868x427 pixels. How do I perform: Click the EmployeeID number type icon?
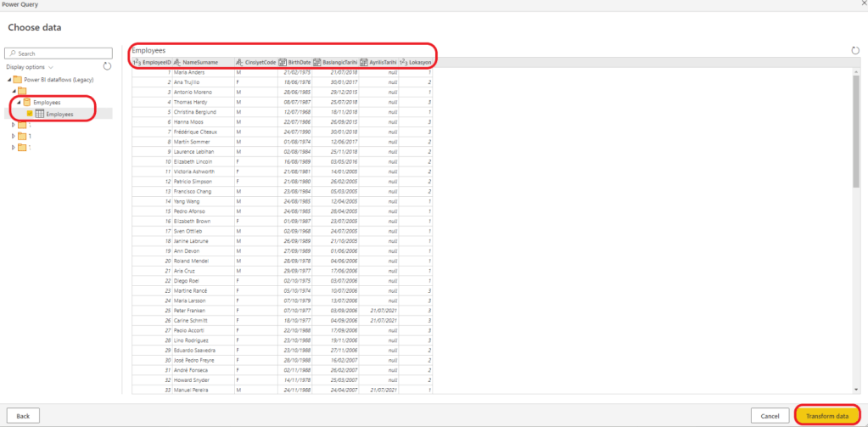tap(137, 63)
